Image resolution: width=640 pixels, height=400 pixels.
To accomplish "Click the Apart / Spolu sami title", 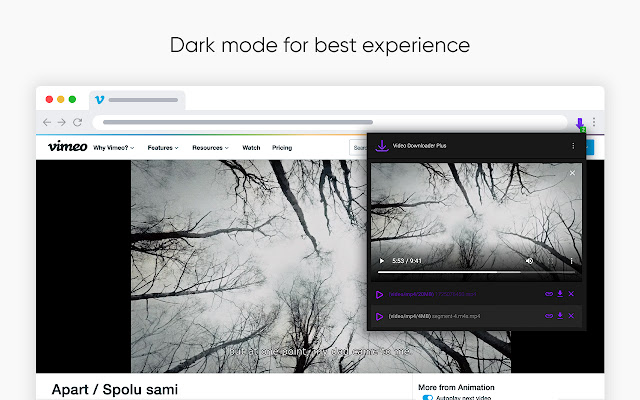I will pos(115,389).
